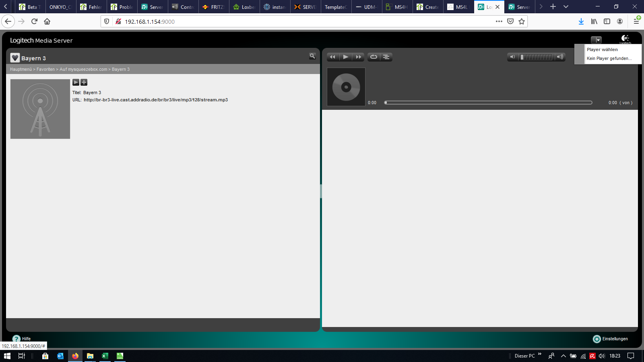The width and height of the screenshot is (644, 362).
Task: Switch to the TemplateC tab
Action: point(336,7)
